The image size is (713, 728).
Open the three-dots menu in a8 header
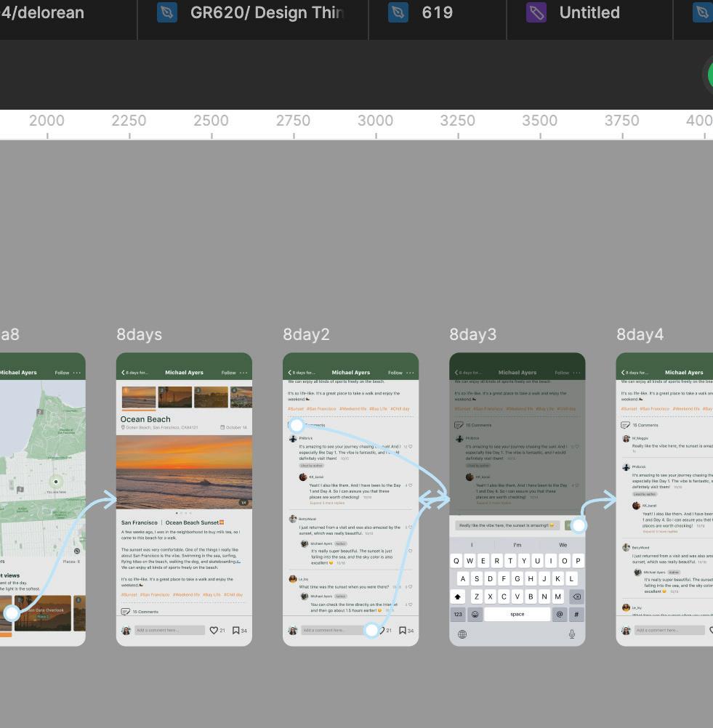pyautogui.click(x=76, y=373)
